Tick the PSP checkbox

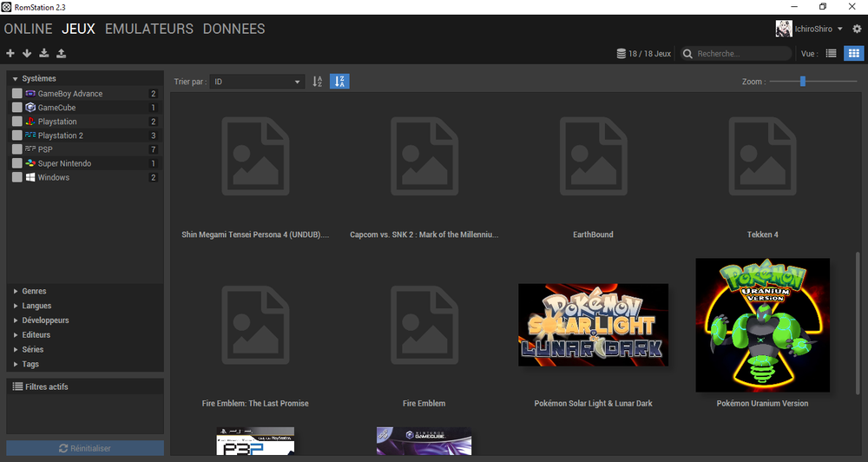pyautogui.click(x=17, y=149)
